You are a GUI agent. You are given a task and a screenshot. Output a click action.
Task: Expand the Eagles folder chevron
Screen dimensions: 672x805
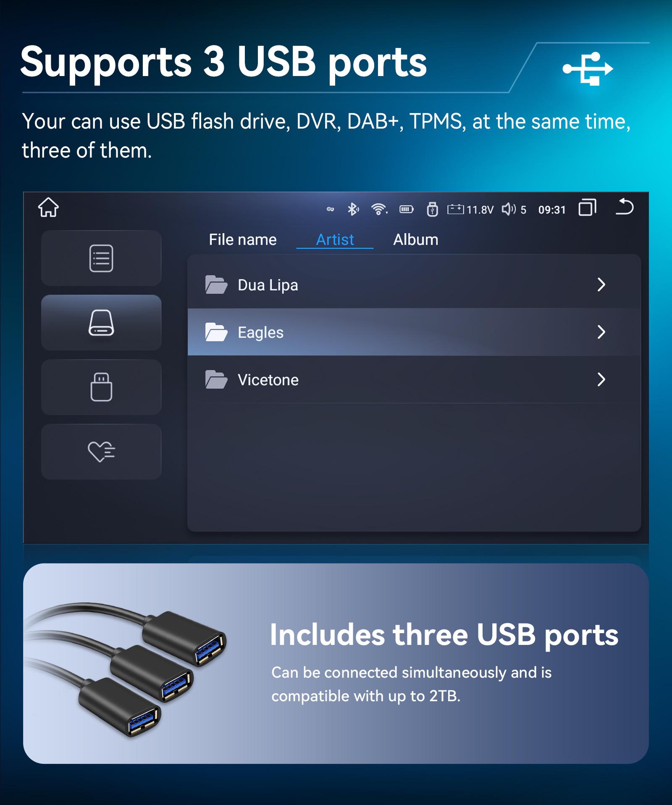(601, 332)
